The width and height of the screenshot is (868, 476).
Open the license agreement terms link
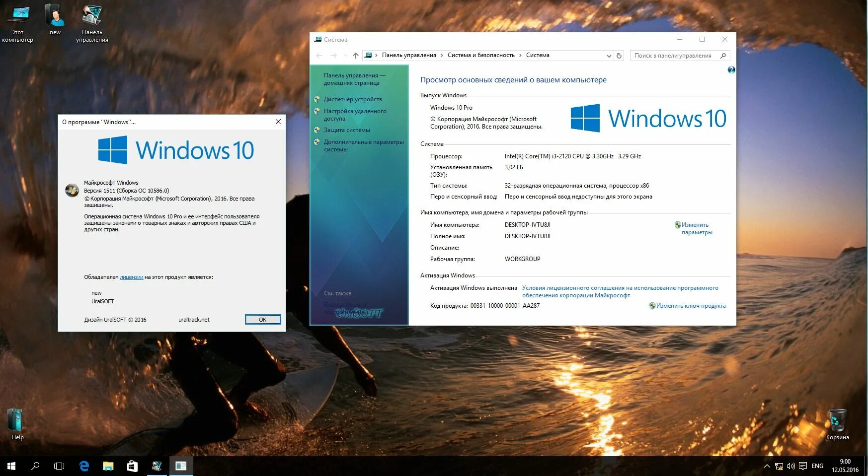click(620, 291)
